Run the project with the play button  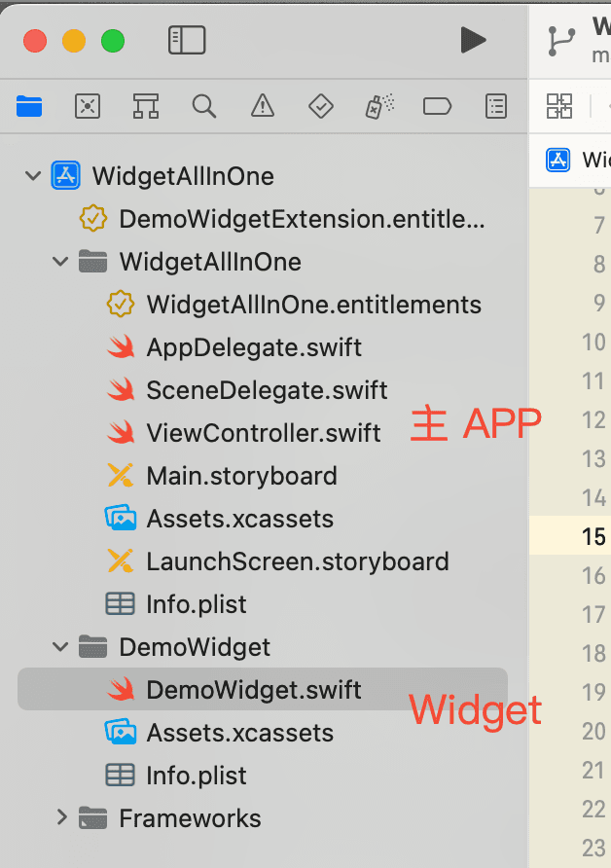[473, 41]
